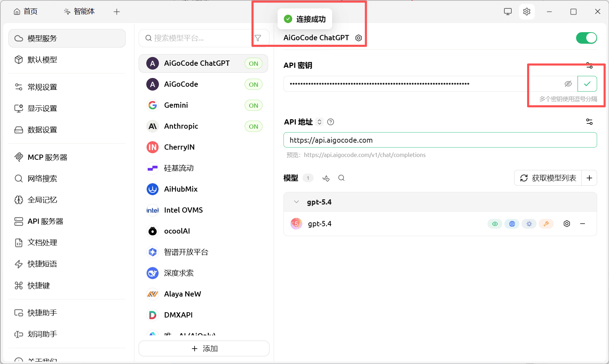Click the model health check icon
609x364 pixels.
click(x=326, y=178)
